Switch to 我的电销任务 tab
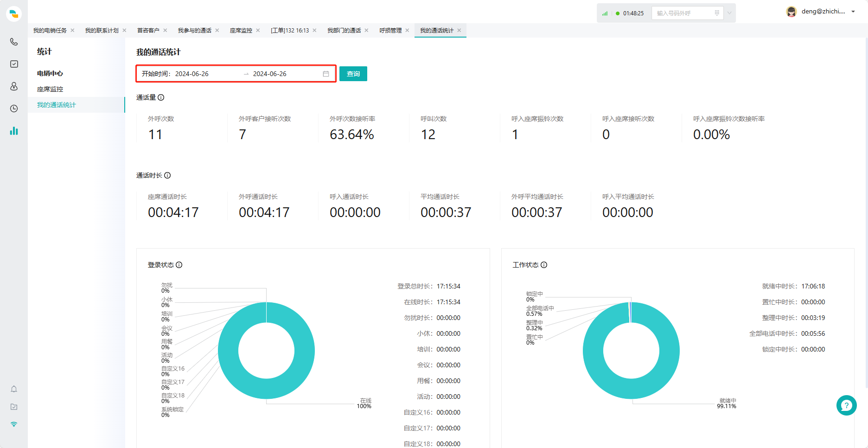The image size is (868, 448). (50, 30)
